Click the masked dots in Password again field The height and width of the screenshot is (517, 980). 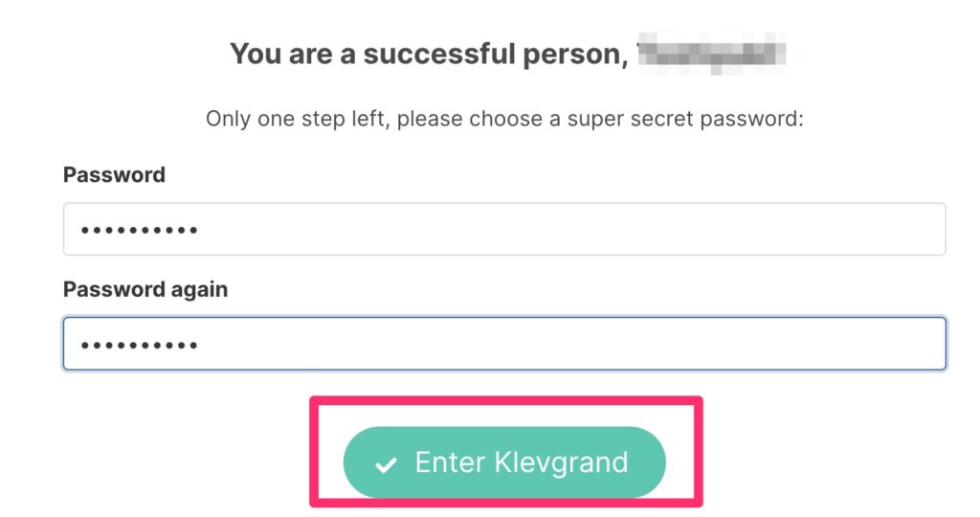139,345
